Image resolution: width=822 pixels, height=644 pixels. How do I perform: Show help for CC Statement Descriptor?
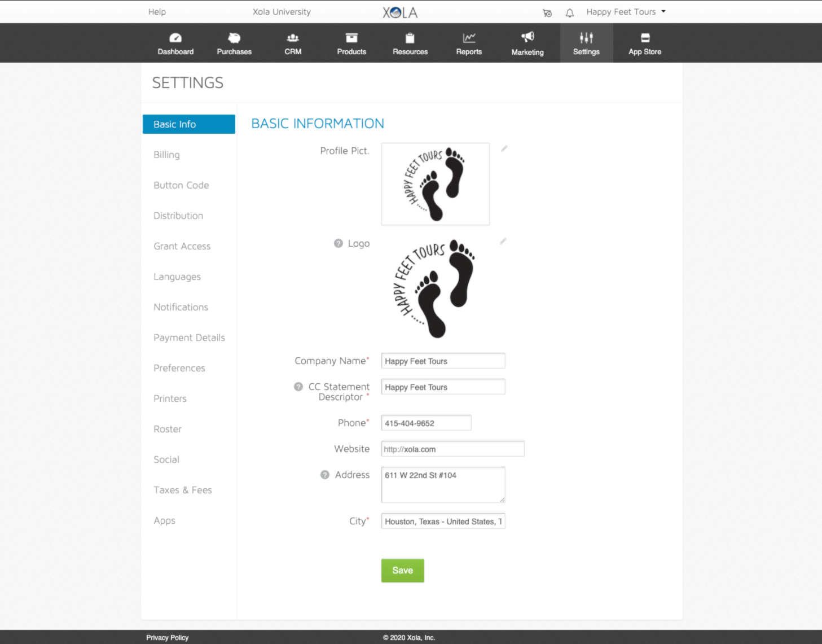298,387
